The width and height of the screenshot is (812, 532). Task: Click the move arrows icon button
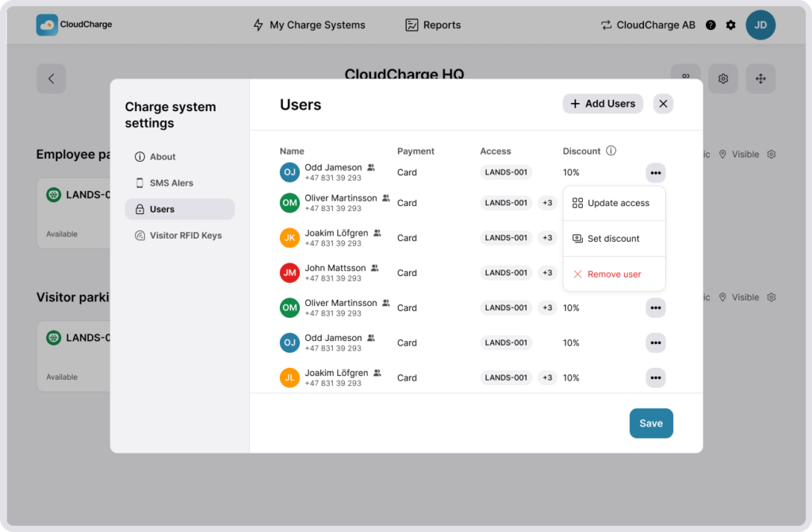(760, 78)
